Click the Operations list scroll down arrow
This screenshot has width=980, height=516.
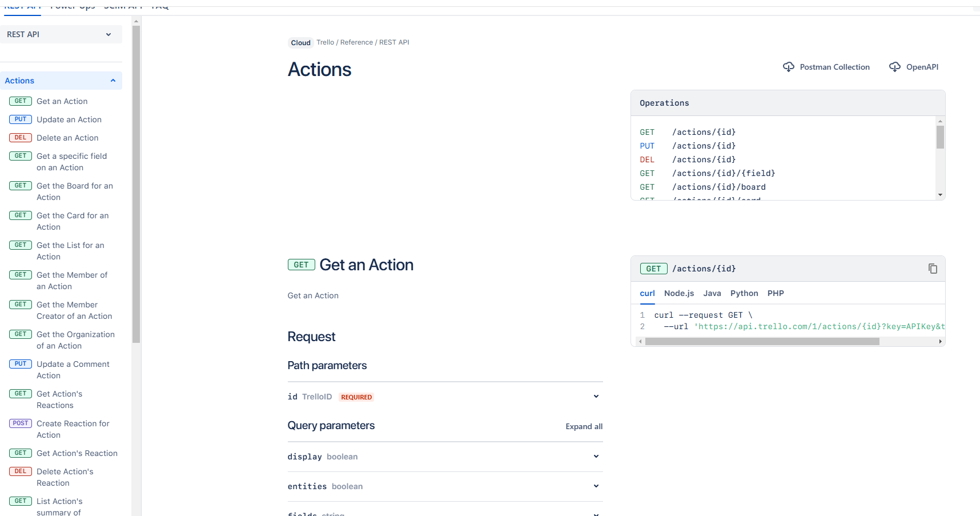point(940,195)
